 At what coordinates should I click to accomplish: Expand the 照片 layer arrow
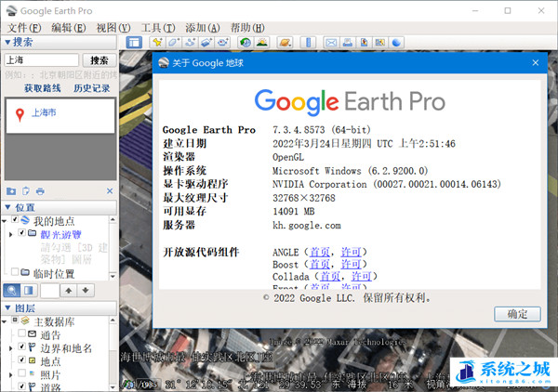click(10, 375)
